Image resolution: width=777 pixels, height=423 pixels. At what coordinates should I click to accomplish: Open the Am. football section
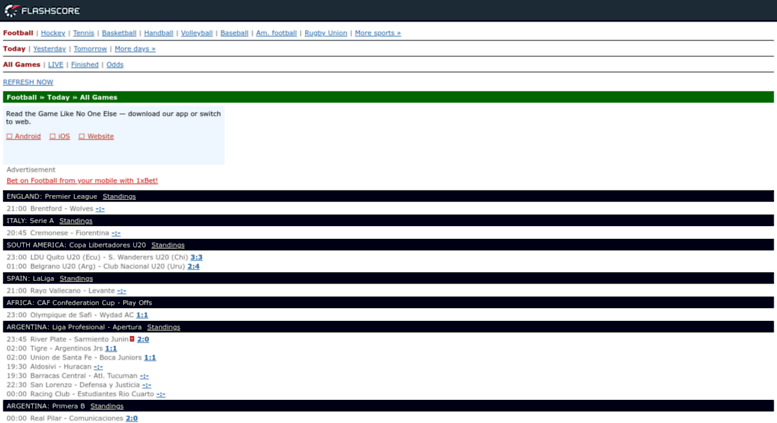(x=277, y=33)
